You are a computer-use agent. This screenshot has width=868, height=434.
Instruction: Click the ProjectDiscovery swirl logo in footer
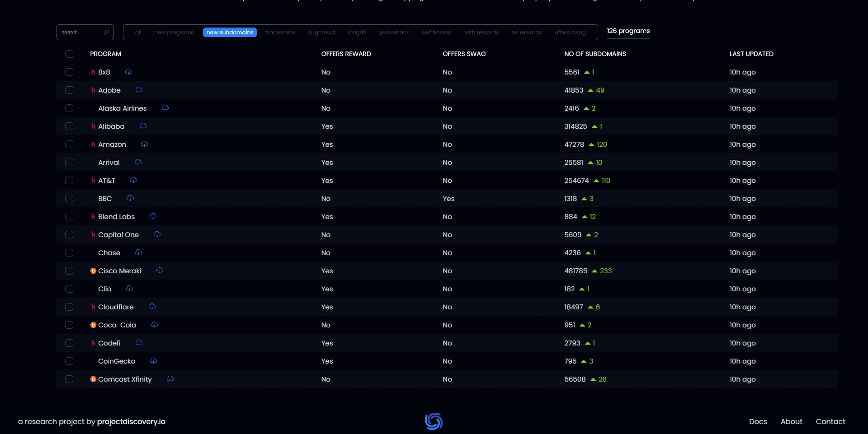(434, 421)
